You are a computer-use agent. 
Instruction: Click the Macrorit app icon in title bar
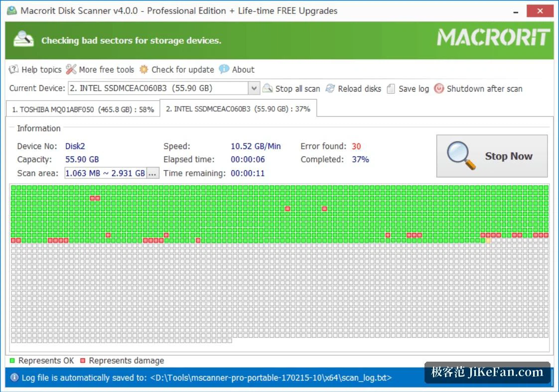(12, 10)
